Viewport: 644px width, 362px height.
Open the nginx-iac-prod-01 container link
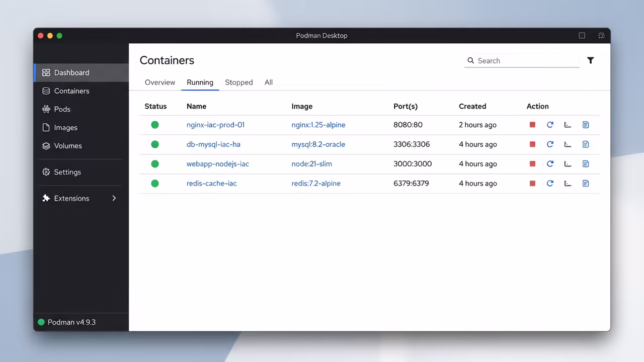[x=215, y=125]
